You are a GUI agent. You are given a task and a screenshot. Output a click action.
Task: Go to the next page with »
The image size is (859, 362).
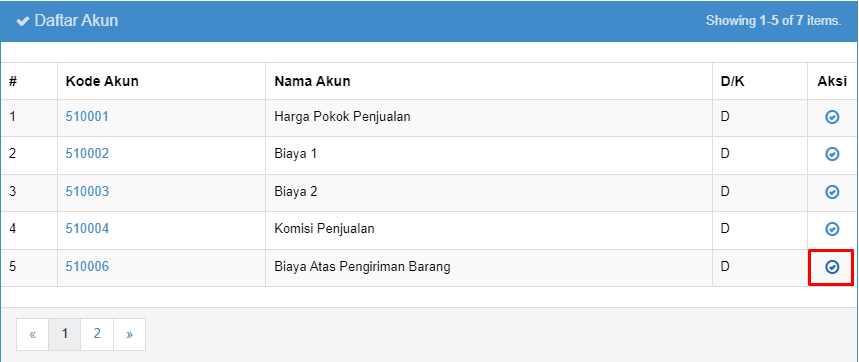point(129,334)
